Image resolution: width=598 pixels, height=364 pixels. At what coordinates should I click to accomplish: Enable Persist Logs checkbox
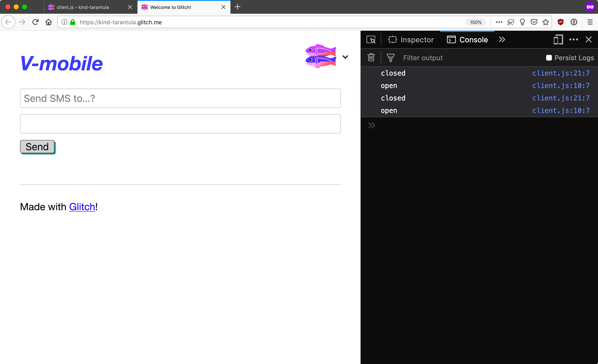(x=549, y=58)
